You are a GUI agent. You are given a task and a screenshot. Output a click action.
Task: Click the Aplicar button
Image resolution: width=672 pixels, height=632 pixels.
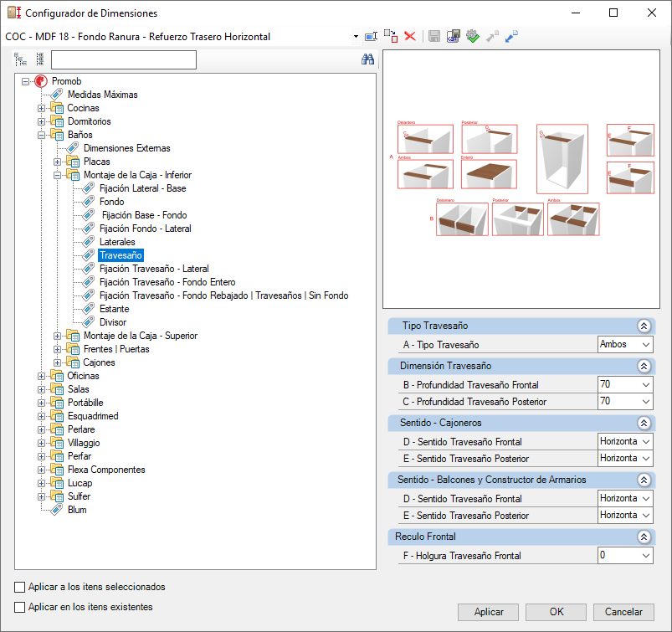coord(488,612)
